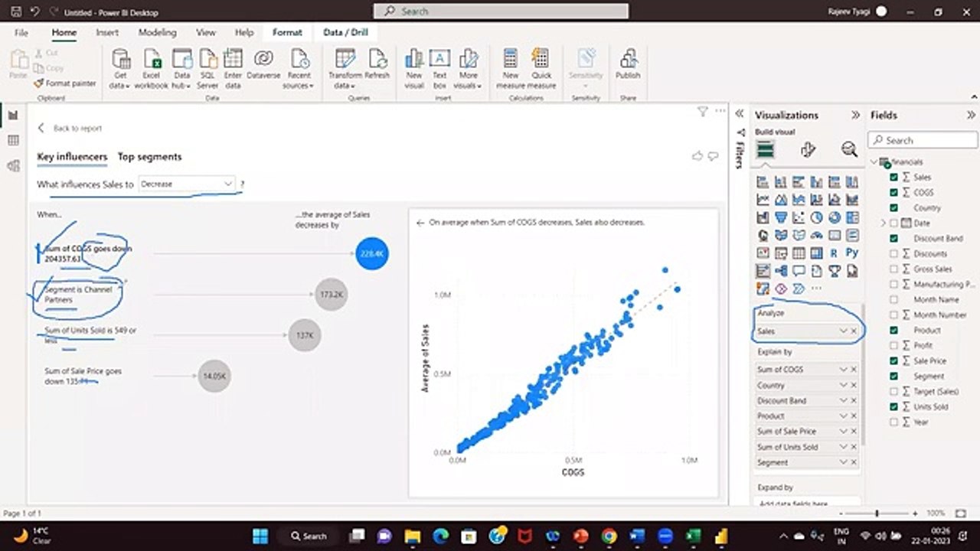Check the Discounts field checkbox
Viewport: 980px width, 551px height.
(x=893, y=253)
